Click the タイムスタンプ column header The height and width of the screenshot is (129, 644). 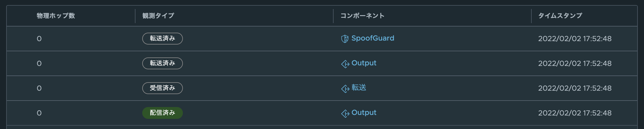[x=560, y=16]
